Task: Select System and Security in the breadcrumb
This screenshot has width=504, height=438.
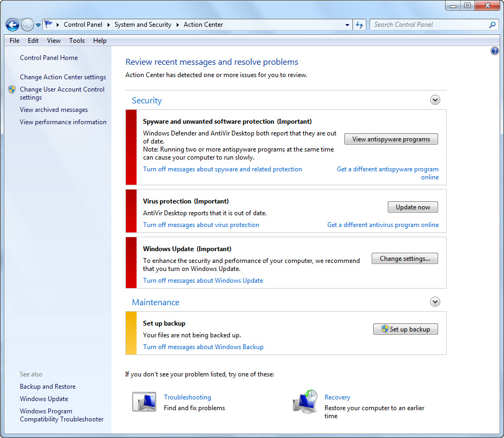Action: pyautogui.click(x=142, y=25)
